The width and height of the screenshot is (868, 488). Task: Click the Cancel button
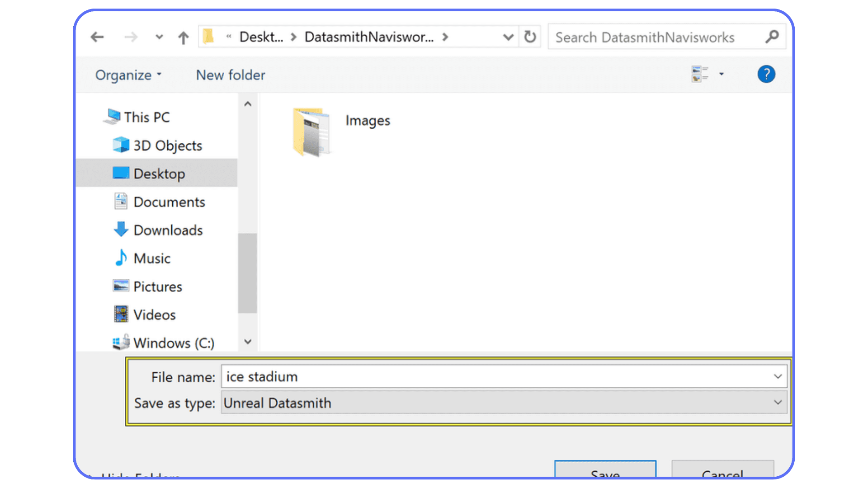pyautogui.click(x=722, y=469)
